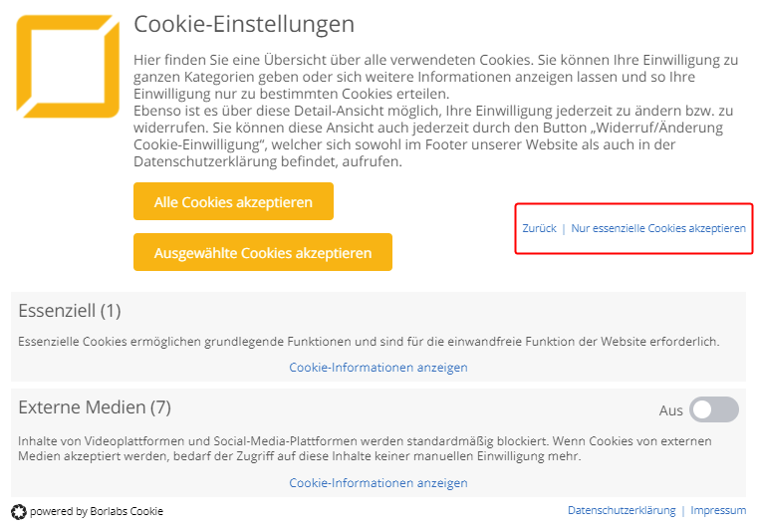
Task: Click 'Ausgewählte Cookies akzeptieren' button
Action: click(263, 252)
